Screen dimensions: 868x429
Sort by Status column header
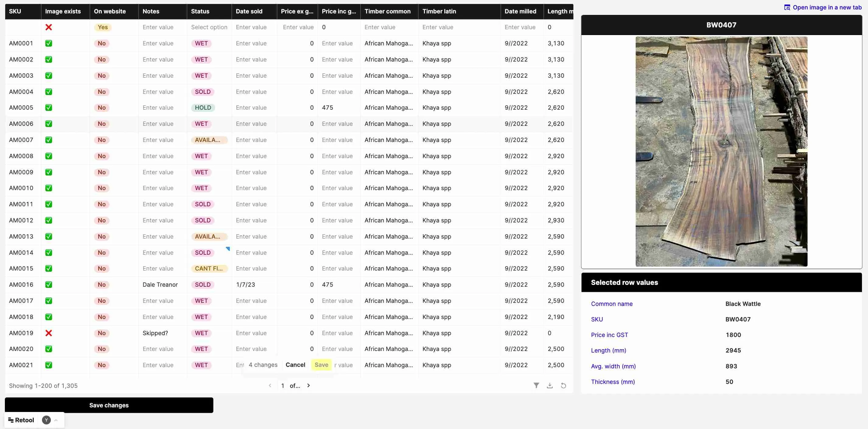tap(209, 12)
